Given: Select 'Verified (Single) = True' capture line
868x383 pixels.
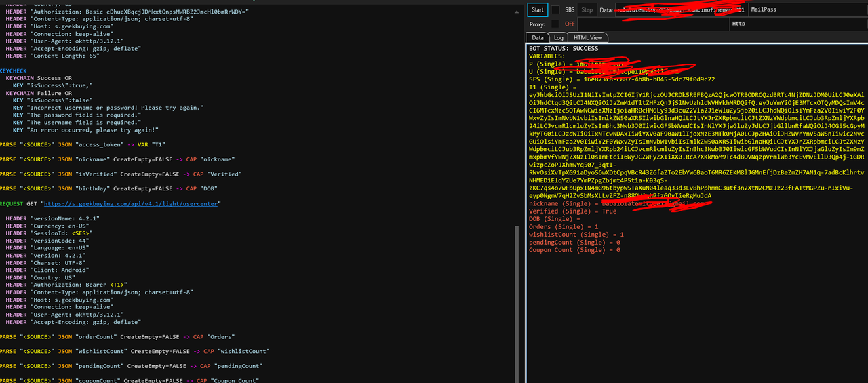Looking at the screenshot, I should click(573, 211).
